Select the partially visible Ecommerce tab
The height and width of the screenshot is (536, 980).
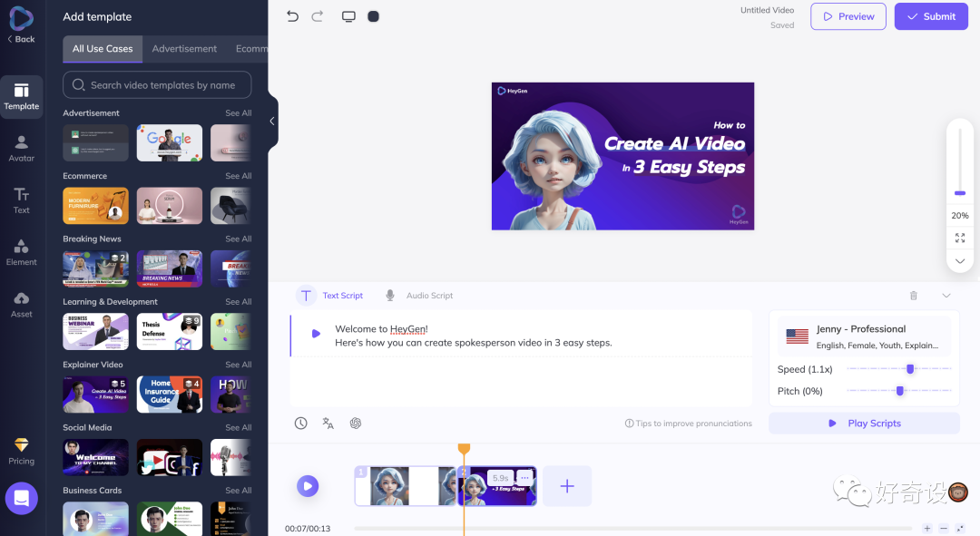251,49
